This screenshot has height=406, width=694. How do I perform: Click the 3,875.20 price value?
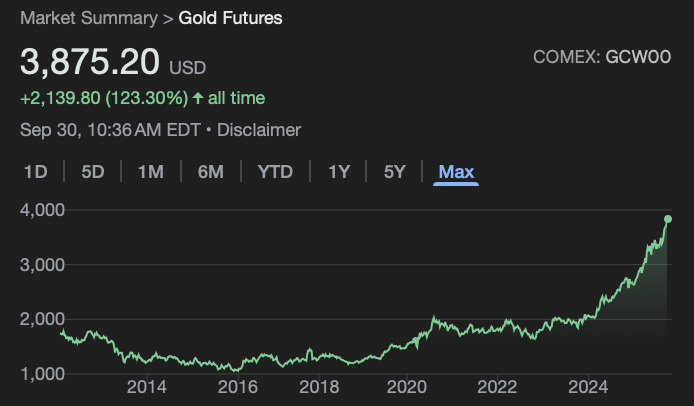90,61
